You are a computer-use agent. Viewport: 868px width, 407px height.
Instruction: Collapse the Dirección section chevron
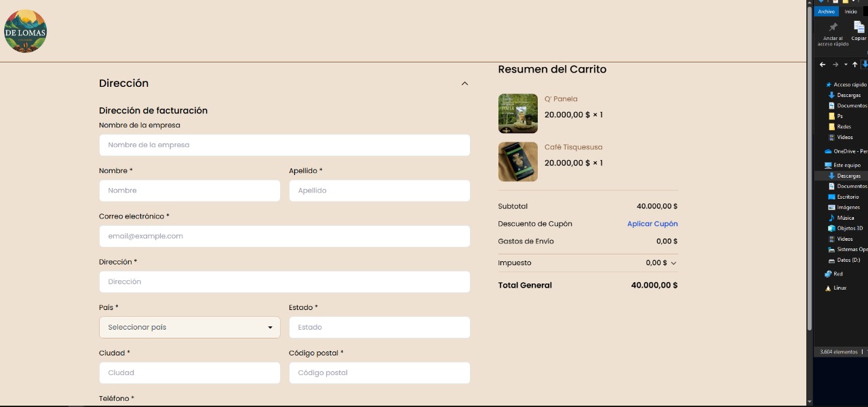pos(465,83)
